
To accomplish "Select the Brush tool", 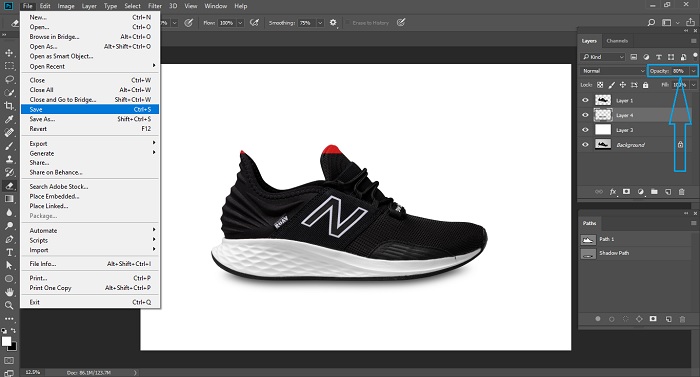I will tap(9, 146).
